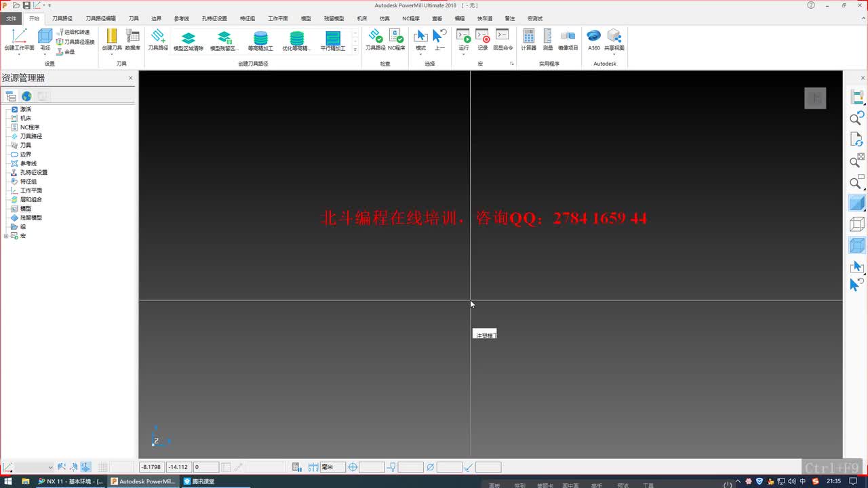This screenshot has height=488, width=868.
Task: Open 进给和转速 feeds and speeds
Action: 73,32
